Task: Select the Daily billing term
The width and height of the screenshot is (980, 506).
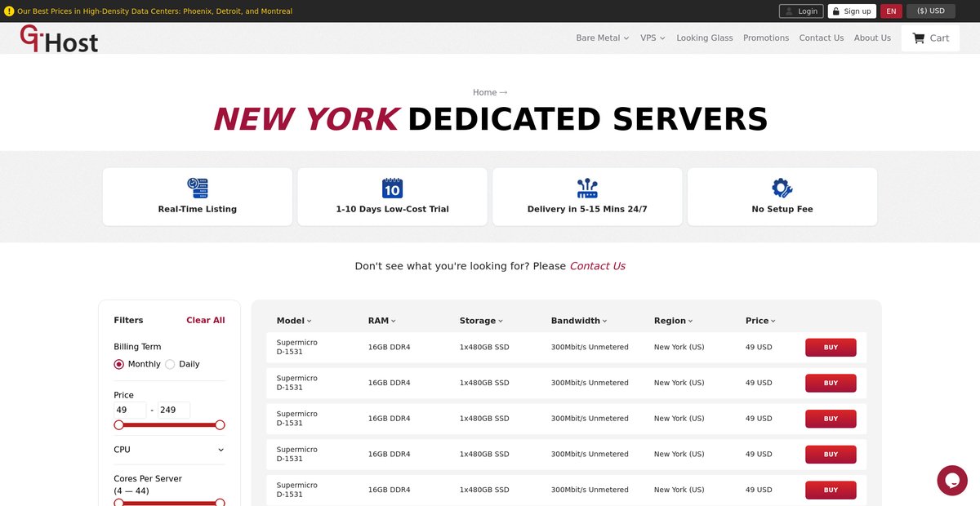Action: pos(170,364)
